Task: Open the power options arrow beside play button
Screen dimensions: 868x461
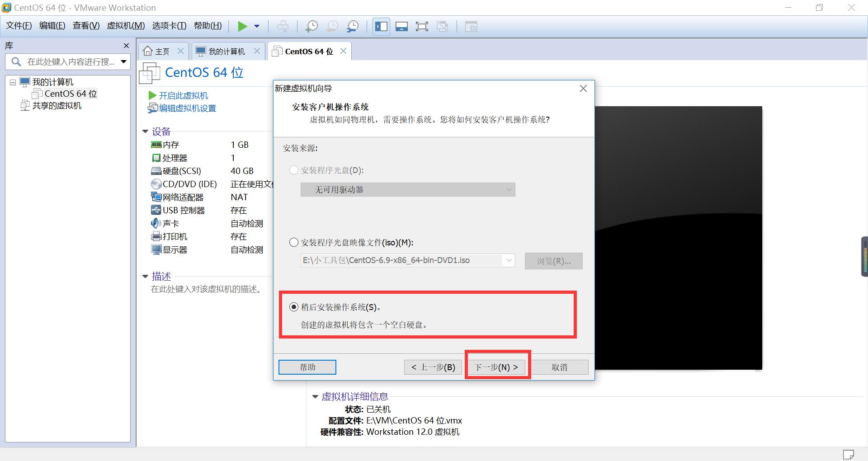Action: click(257, 26)
